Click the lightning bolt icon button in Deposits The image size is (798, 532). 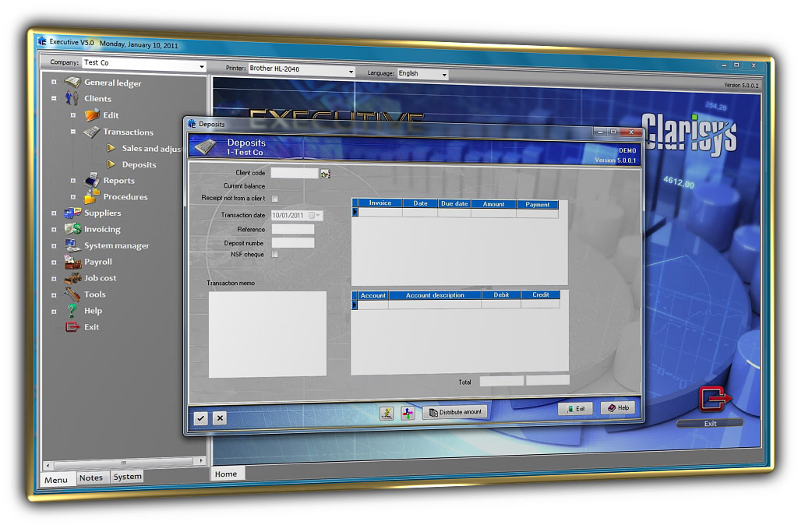(x=387, y=413)
